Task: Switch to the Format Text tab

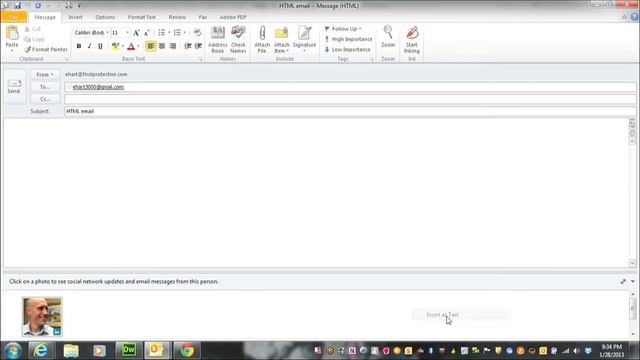Action: tap(142, 17)
